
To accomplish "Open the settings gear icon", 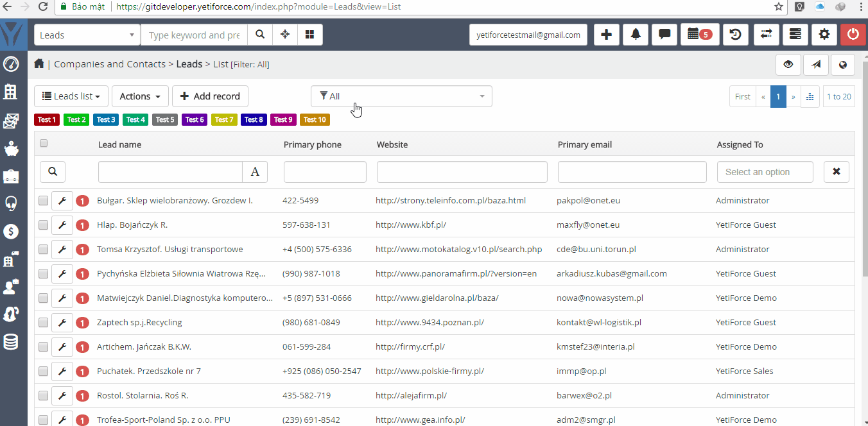I will (x=824, y=34).
